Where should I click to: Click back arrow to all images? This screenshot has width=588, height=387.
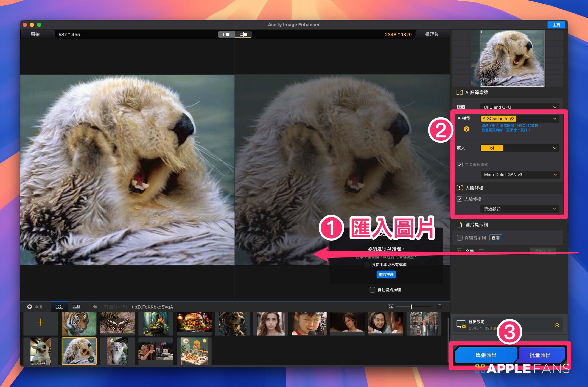pos(95,307)
